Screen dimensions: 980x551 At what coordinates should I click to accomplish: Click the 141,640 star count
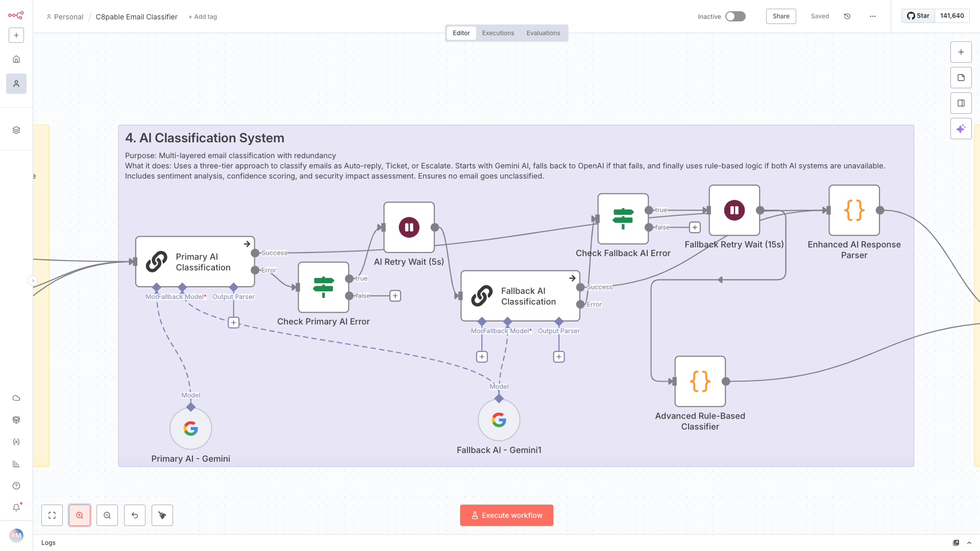click(952, 16)
